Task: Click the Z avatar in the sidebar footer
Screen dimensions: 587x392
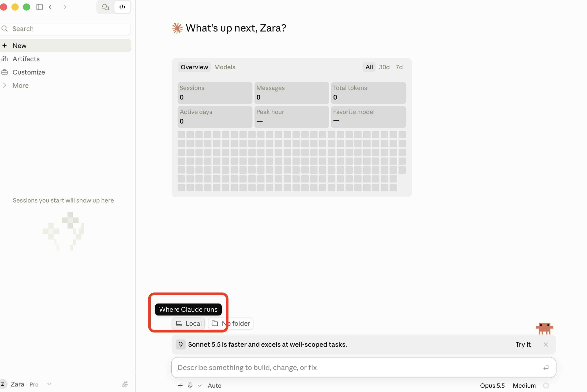Action: pyautogui.click(x=3, y=384)
